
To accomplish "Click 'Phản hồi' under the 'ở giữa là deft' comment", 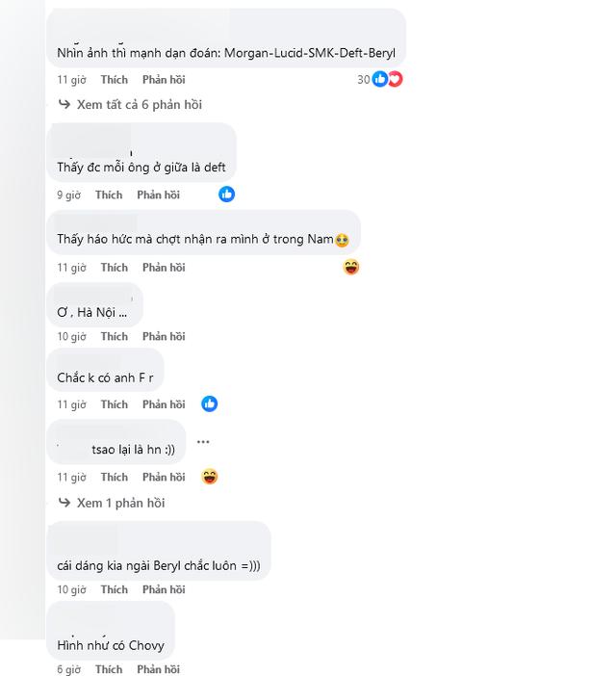I will click(158, 195).
